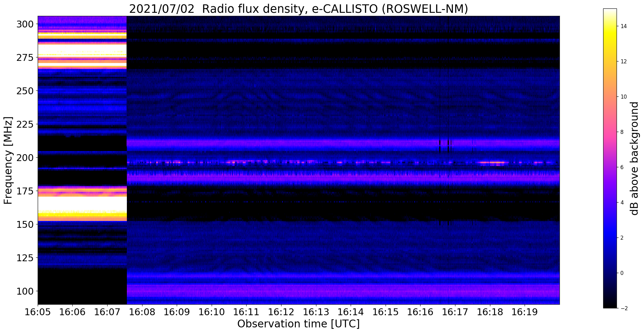Click the colorbar tick label −2
Image resolution: width=644 pixels, height=333 pixels.
pyautogui.click(x=624, y=308)
